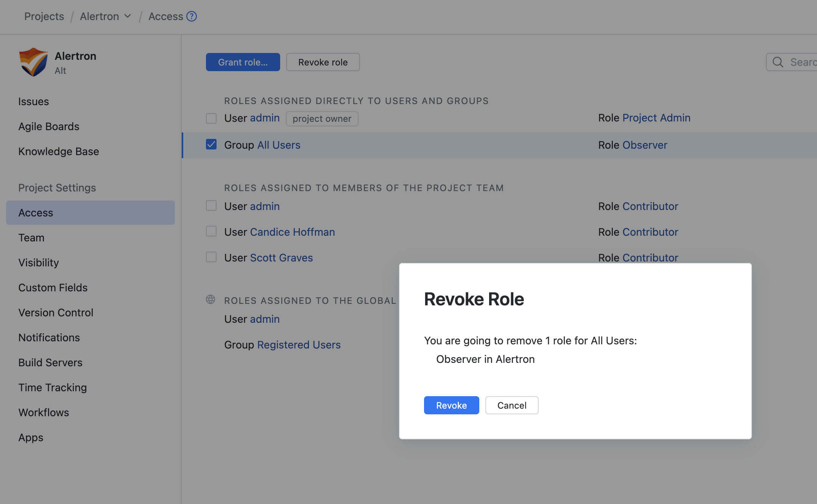View Scott Graves's user profile
The width and height of the screenshot is (817, 504).
point(281,257)
